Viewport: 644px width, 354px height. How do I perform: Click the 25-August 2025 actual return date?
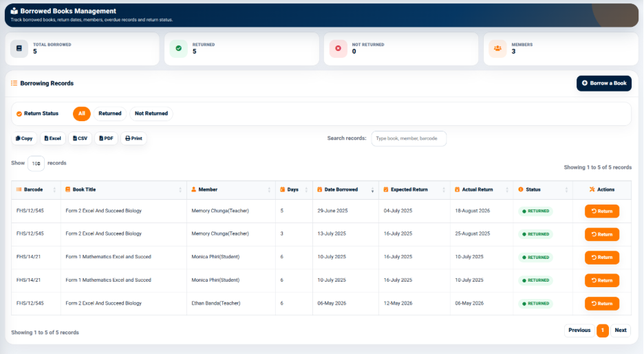point(472,233)
